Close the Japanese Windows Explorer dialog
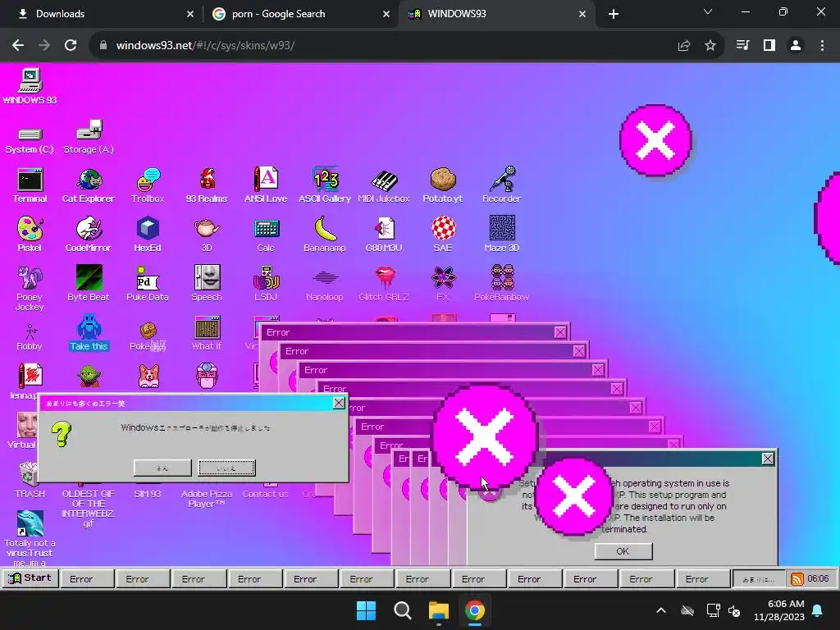840x630 pixels. (339, 403)
